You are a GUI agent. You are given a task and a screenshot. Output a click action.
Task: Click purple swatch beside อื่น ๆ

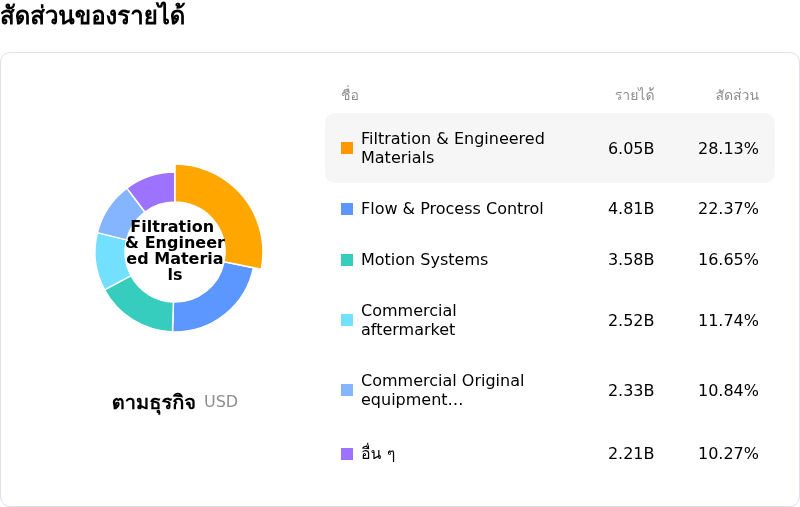coord(347,454)
